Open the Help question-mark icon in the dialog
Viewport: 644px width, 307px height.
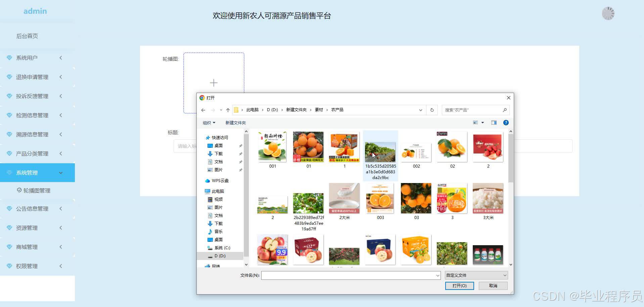coord(506,122)
